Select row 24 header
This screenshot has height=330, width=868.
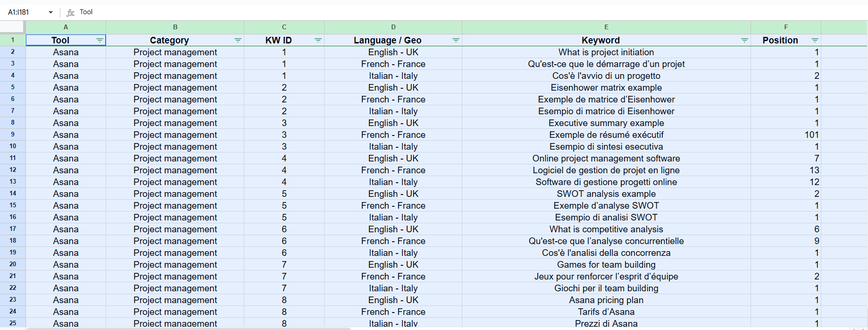[x=13, y=312]
